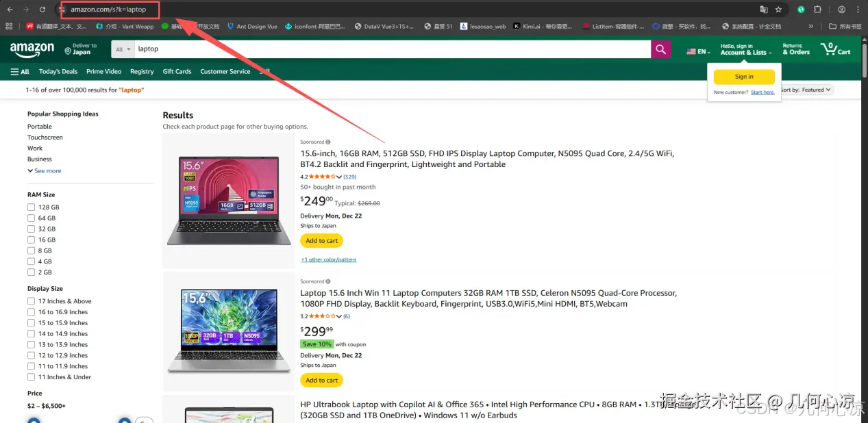Tick the 16 GB RAM checkbox
The width and height of the screenshot is (868, 423).
point(31,240)
